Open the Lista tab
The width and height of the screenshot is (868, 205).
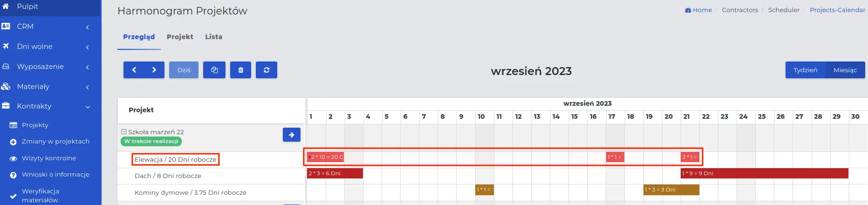tap(214, 37)
